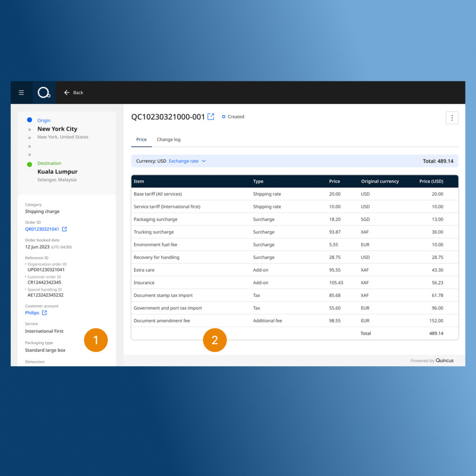
Task: Click the Type column header
Action: [258, 181]
